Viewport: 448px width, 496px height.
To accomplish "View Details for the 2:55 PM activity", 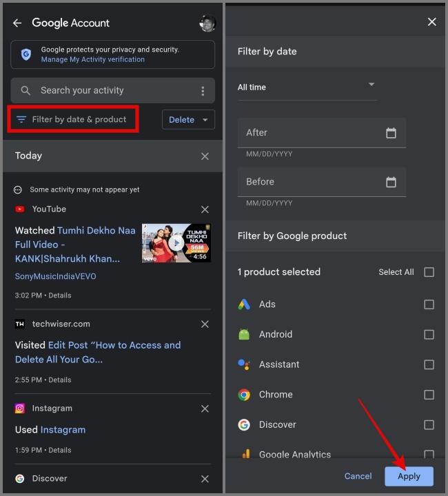I will [60, 380].
